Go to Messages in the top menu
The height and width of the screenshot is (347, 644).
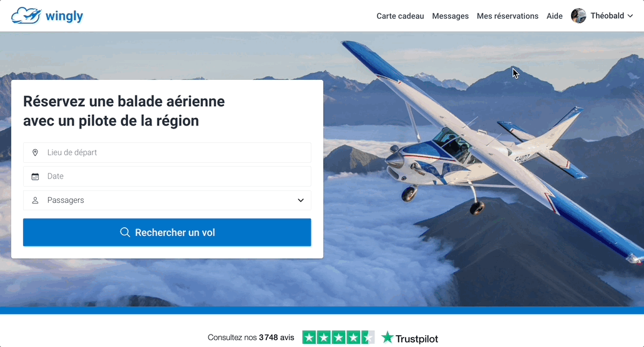click(450, 16)
